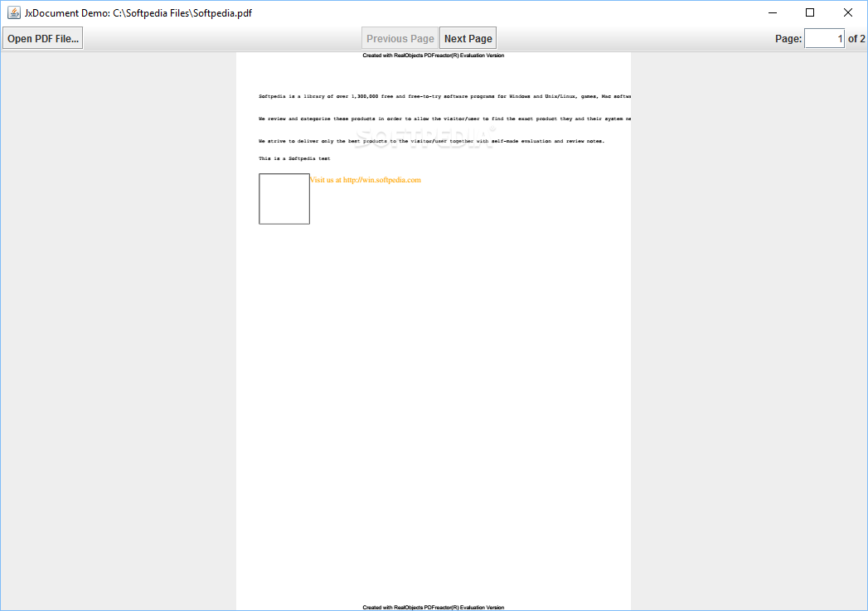Image resolution: width=868 pixels, height=611 pixels.
Task: Click the text 'This is a Softpedia test'
Action: coord(294,158)
